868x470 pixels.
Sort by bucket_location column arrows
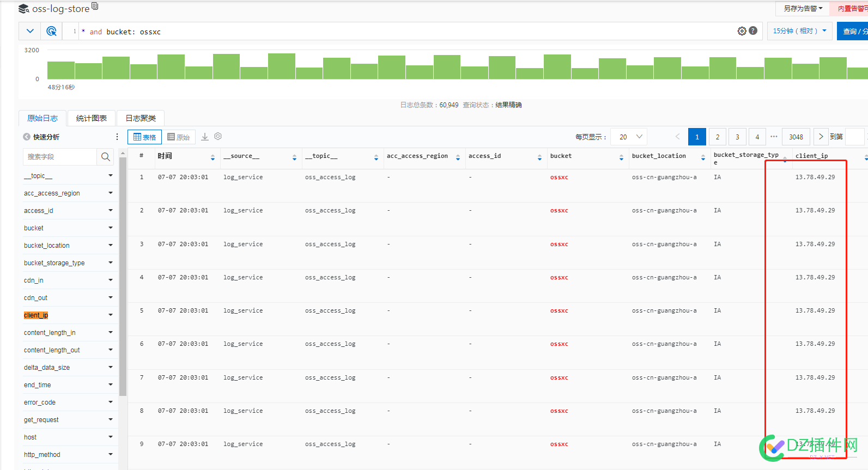click(703, 157)
